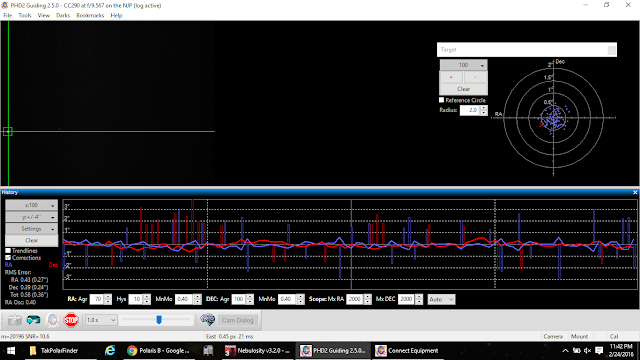Open the brain advanced settings icon

click(207, 320)
